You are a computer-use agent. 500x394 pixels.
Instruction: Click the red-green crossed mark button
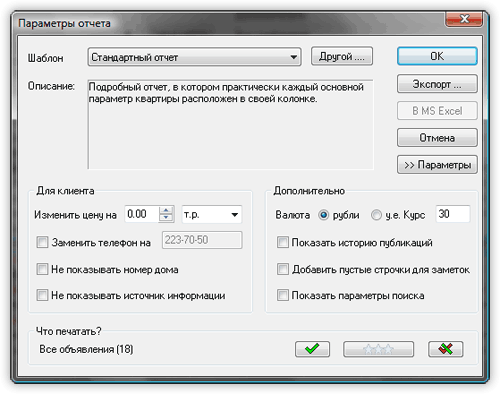click(446, 349)
